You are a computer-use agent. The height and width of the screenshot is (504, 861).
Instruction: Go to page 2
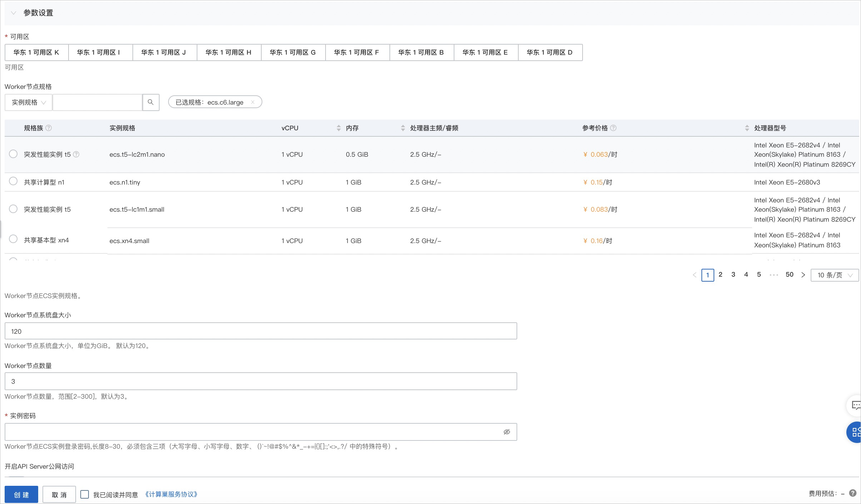click(x=720, y=274)
